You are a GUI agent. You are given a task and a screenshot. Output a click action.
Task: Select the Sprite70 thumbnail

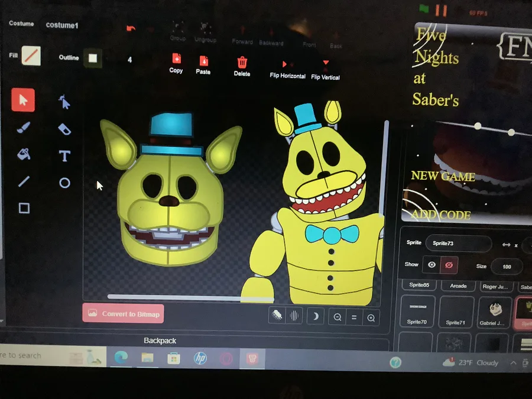pyautogui.click(x=417, y=312)
